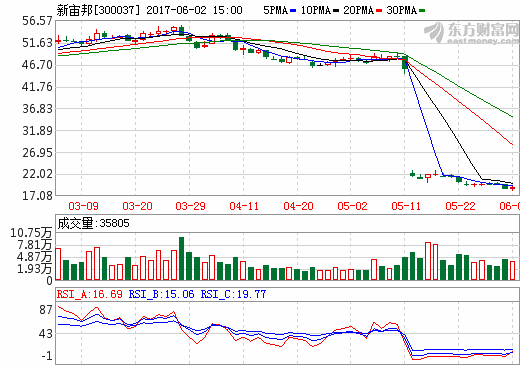Viewport: 520px width, 365px height.
Task: Click the 36.83 price axis label
Action: click(x=37, y=109)
